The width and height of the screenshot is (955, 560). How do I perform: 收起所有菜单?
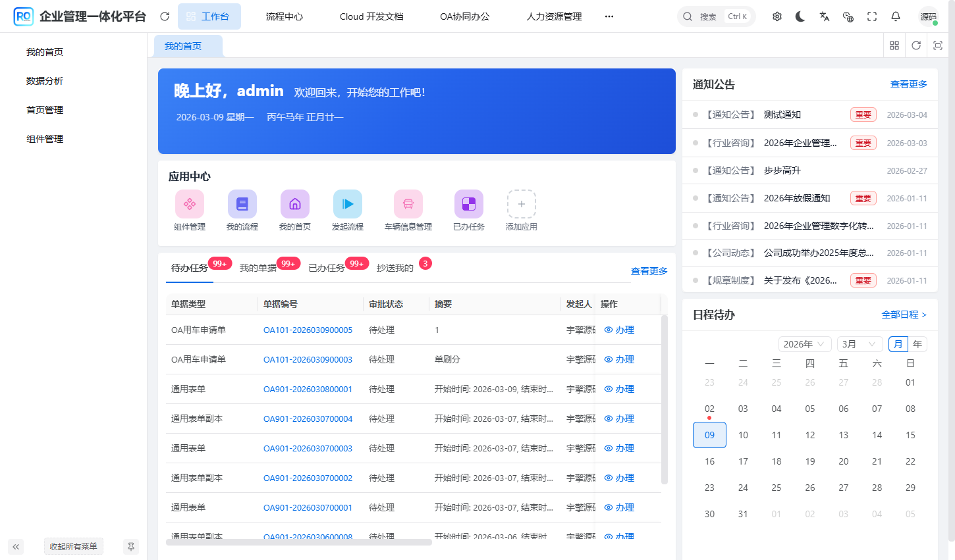point(73,546)
